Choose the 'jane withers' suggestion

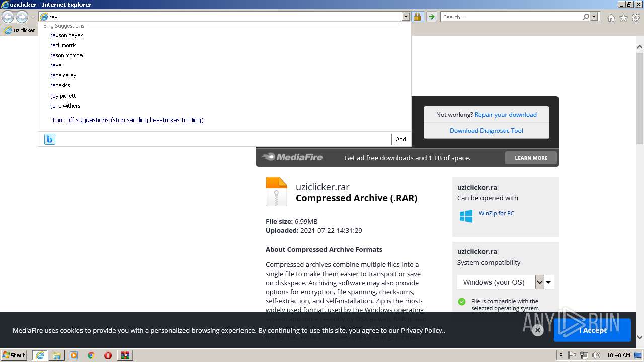click(66, 106)
